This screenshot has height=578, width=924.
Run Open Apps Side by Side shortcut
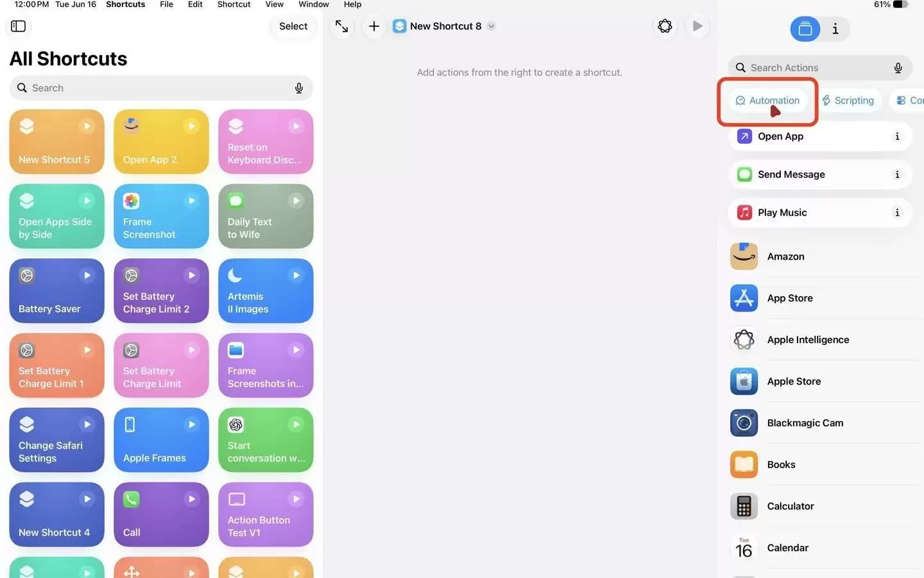(87, 201)
